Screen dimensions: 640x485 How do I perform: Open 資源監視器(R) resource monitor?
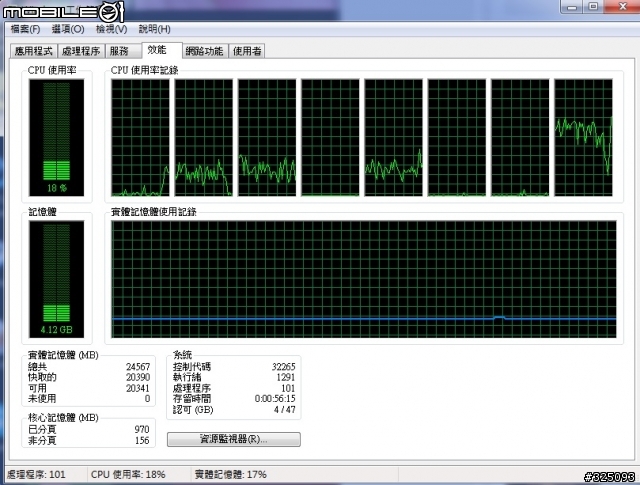[233, 440]
